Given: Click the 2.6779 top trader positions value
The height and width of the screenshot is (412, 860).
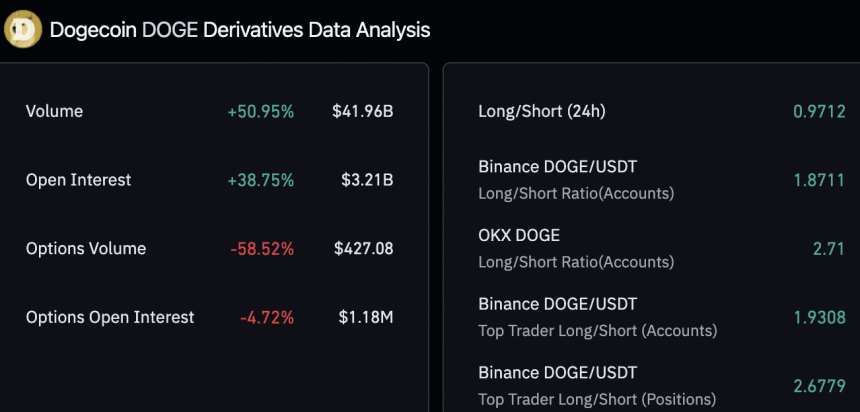Looking at the screenshot, I should pyautogui.click(x=819, y=385).
